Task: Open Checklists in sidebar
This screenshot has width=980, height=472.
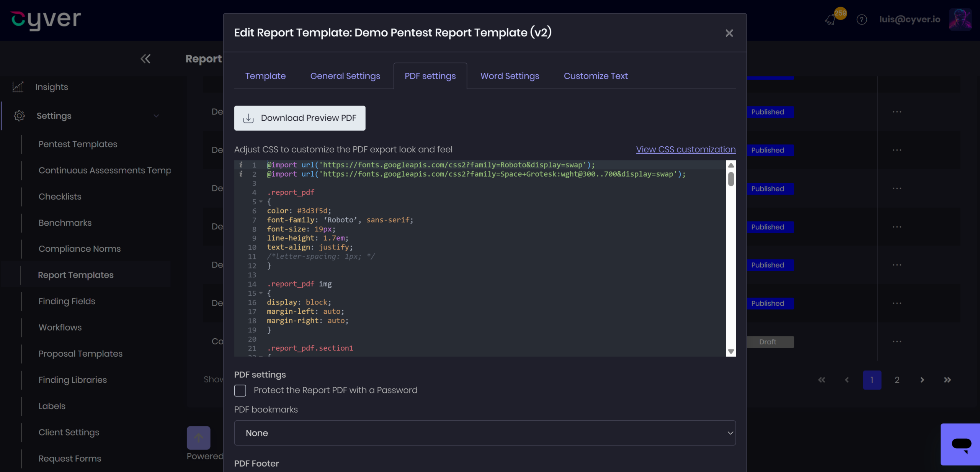Action: click(x=60, y=197)
